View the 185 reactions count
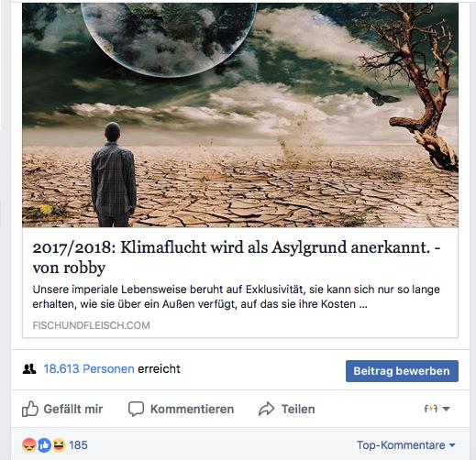The image size is (476, 460). 78,445
